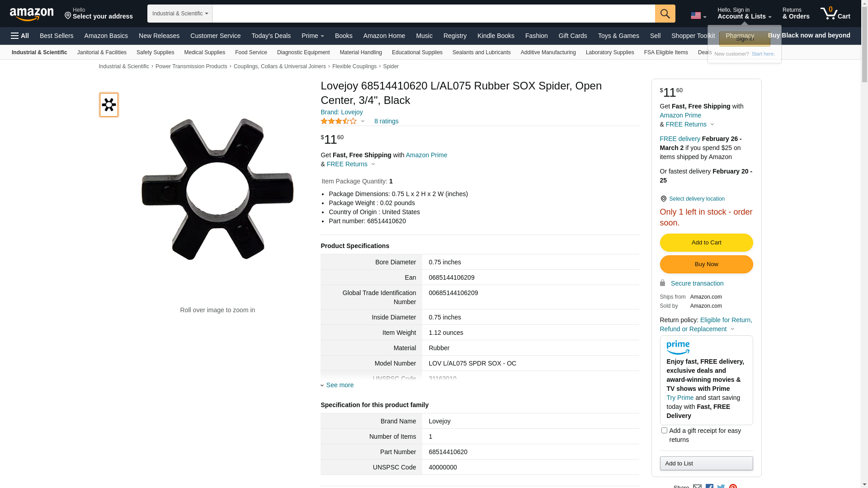Image resolution: width=868 pixels, height=488 pixels.
Task: Click the Add to Cart button
Action: point(706,243)
